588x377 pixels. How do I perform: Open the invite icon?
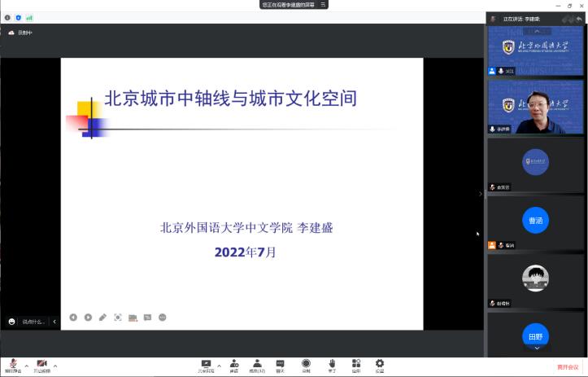pyautogui.click(x=234, y=364)
